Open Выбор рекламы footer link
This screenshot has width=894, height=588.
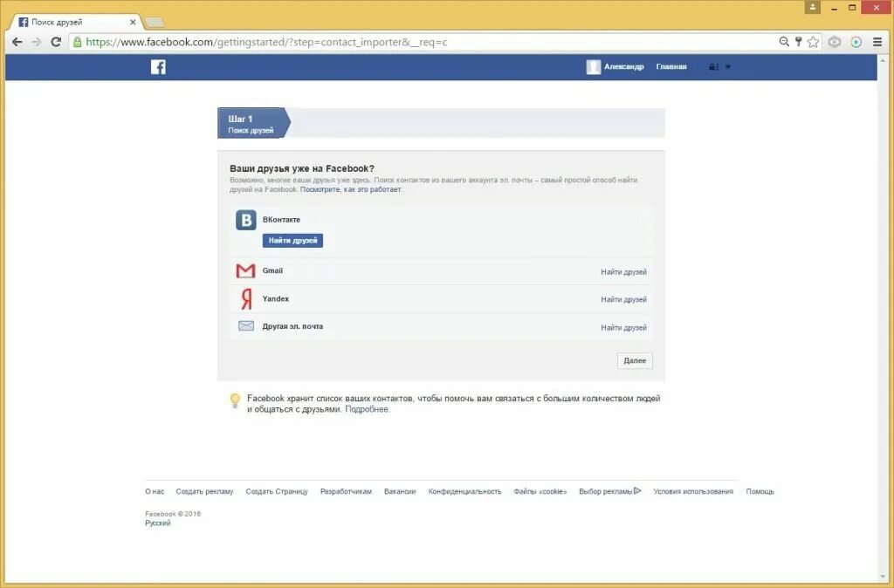(x=606, y=491)
